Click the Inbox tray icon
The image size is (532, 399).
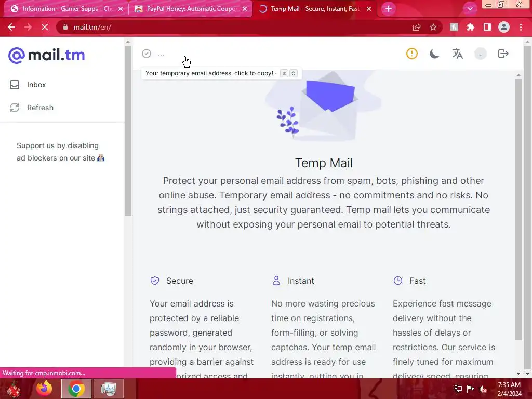point(15,85)
